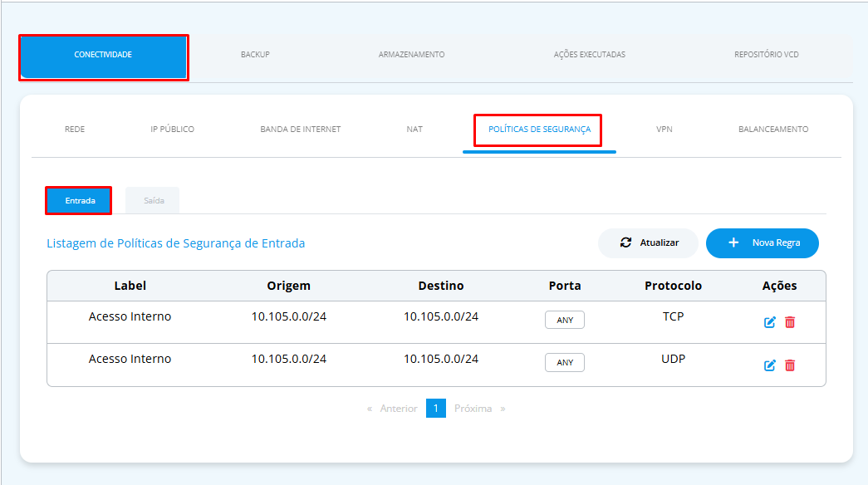Click the Ações column header
Image resolution: width=868 pixels, height=485 pixels.
click(x=779, y=286)
